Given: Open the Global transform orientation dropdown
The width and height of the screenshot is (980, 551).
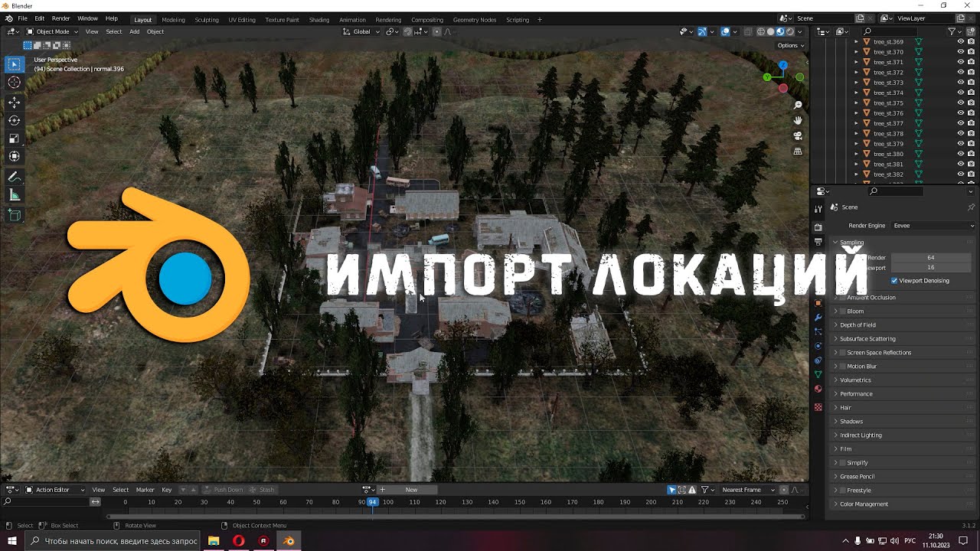Looking at the screenshot, I should 361,31.
